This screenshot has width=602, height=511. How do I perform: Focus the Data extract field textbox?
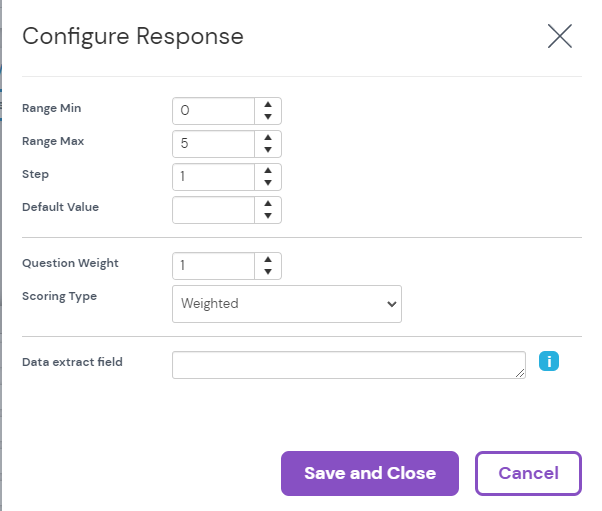point(348,365)
